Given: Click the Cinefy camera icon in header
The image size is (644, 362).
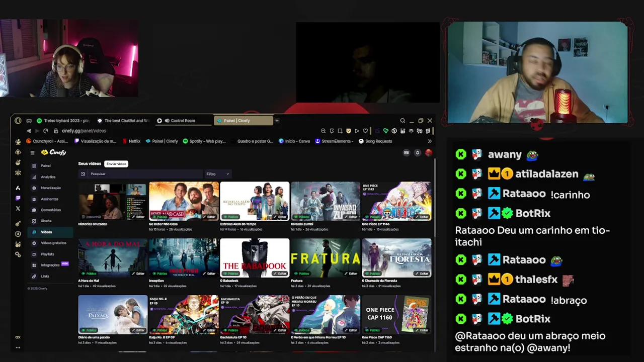Looking at the screenshot, I should coord(407,153).
